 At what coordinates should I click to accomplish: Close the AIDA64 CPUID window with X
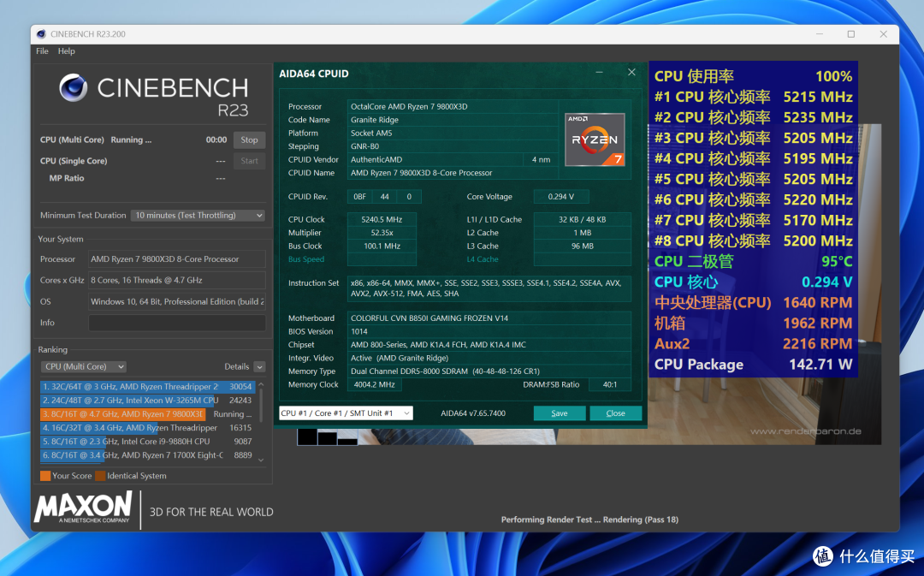click(x=631, y=72)
